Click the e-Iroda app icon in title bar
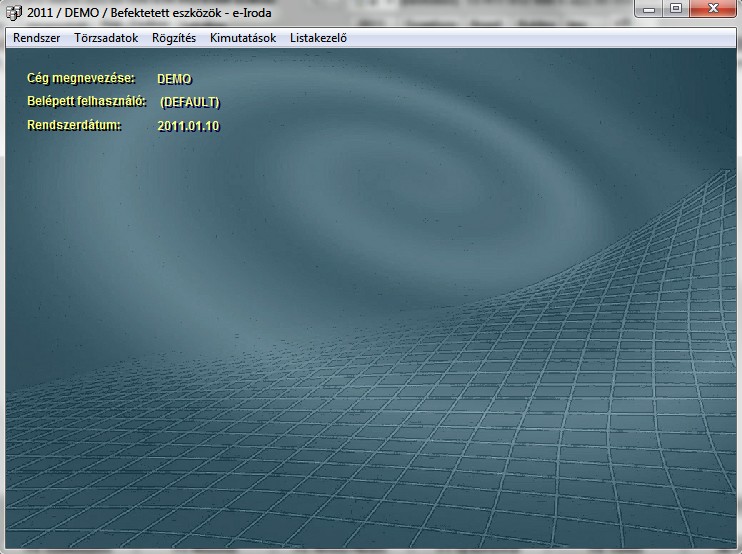This screenshot has width=742, height=554. pyautogui.click(x=13, y=11)
